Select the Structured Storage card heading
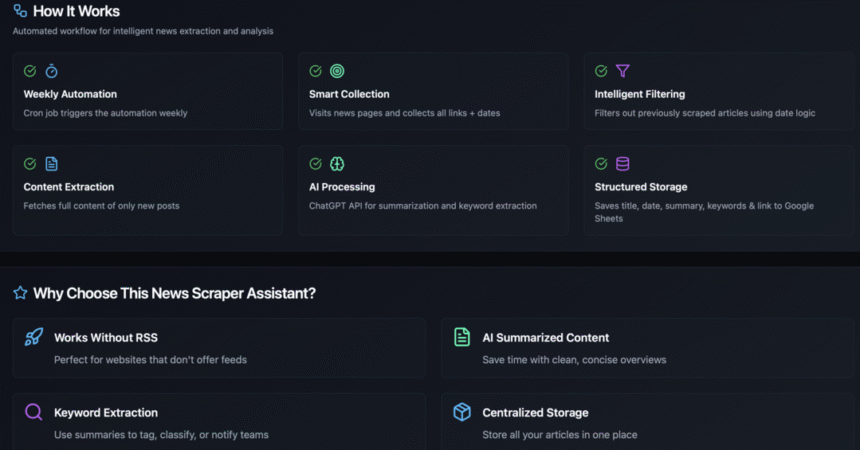Screen dimensions: 860x450 pyautogui.click(x=641, y=187)
